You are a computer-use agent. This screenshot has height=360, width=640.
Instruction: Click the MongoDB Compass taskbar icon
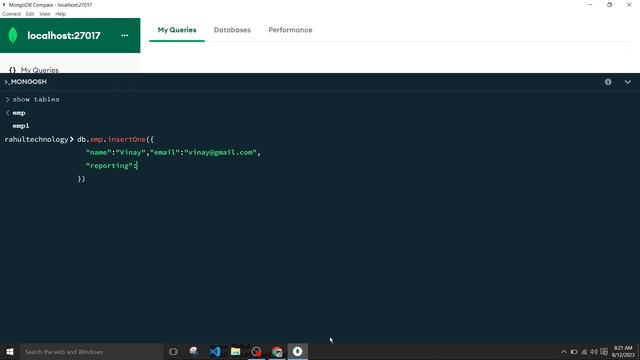298,351
